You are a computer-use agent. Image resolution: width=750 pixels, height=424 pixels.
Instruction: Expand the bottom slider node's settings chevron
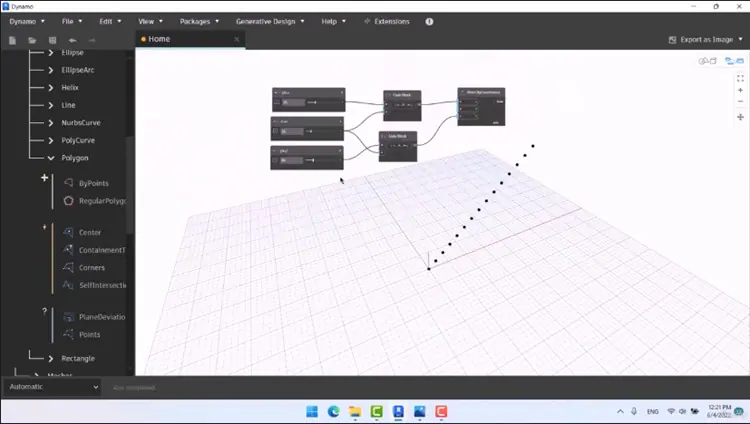point(275,161)
